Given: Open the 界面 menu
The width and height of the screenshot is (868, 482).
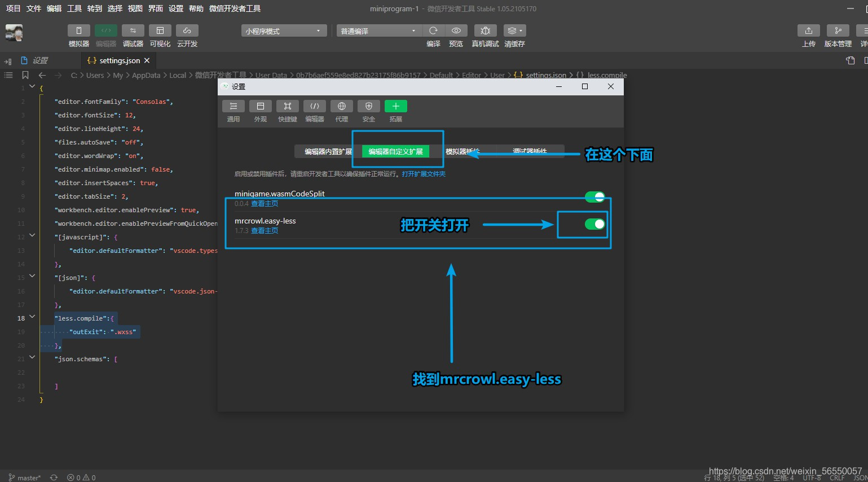Looking at the screenshot, I should pyautogui.click(x=156, y=8).
